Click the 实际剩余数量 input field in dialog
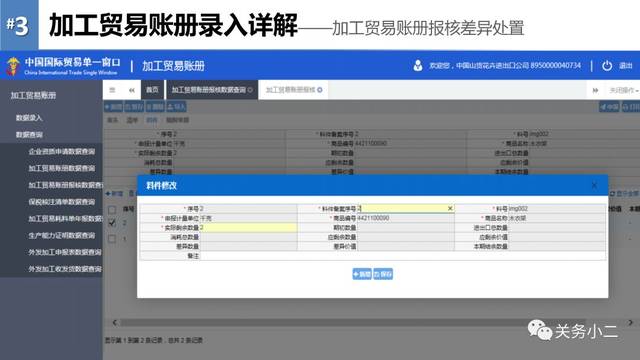 click(248, 227)
